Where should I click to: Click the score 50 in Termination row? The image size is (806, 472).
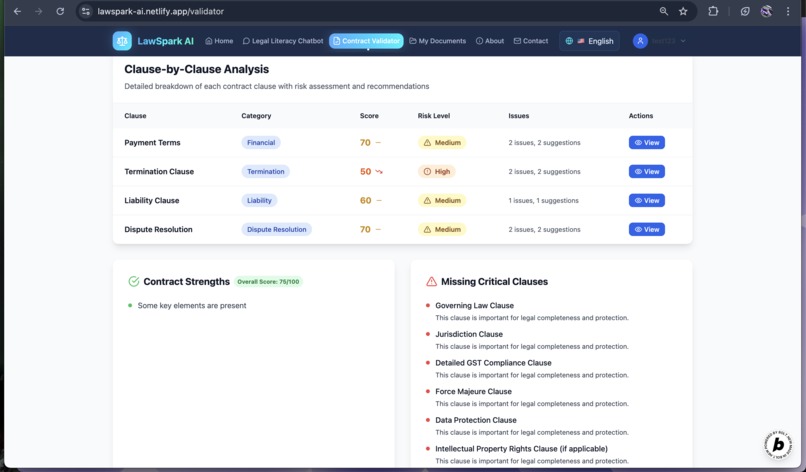pyautogui.click(x=365, y=172)
